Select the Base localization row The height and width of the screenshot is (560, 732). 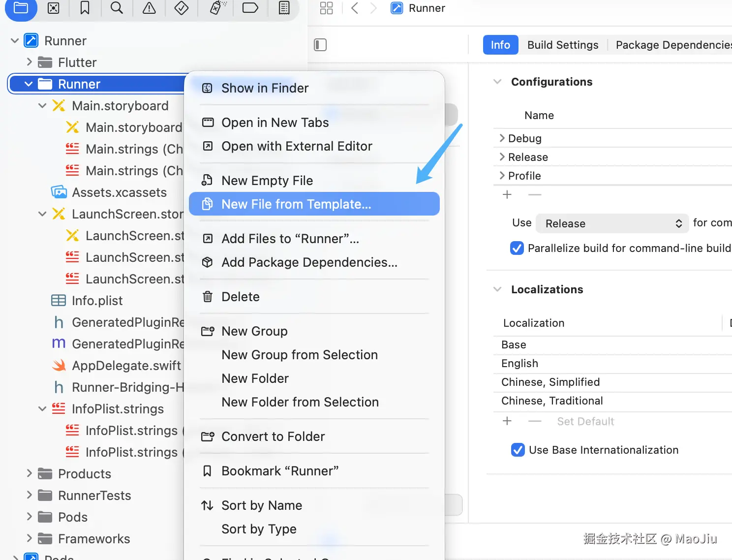(612, 344)
